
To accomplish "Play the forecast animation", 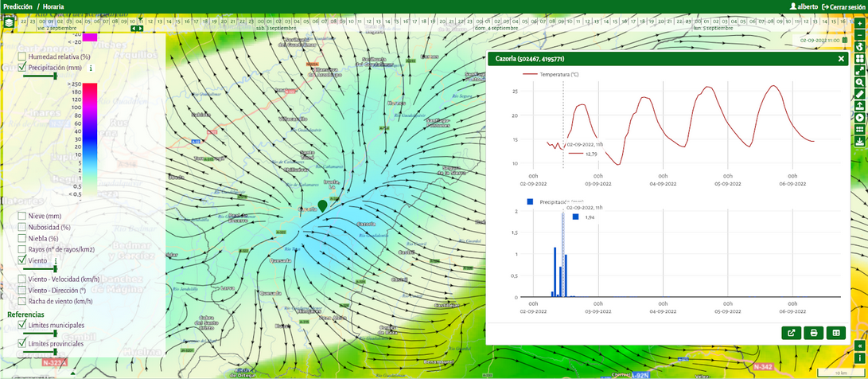I will coord(860,118).
